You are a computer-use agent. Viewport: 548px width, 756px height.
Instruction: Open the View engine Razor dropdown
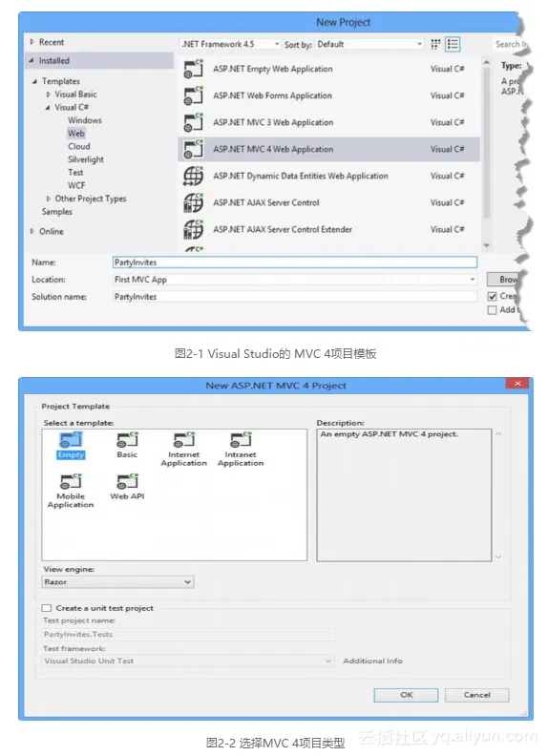point(117,582)
